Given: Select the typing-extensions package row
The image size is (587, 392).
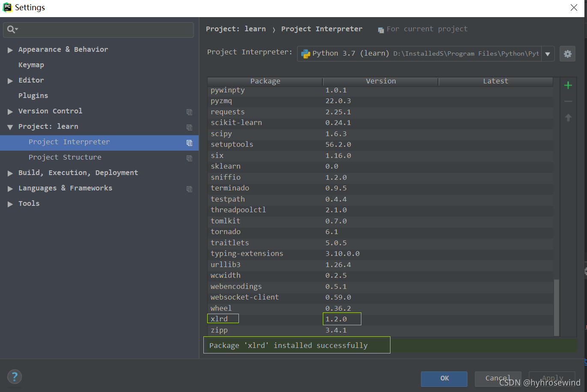Looking at the screenshot, I should pyautogui.click(x=380, y=254).
